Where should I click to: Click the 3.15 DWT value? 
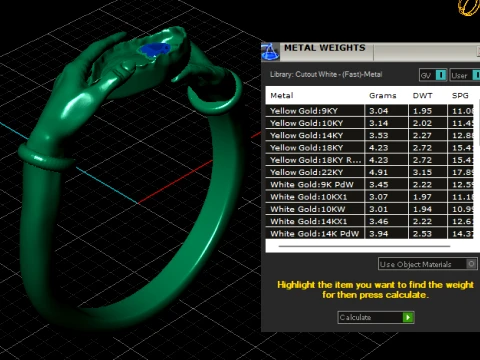click(x=422, y=172)
